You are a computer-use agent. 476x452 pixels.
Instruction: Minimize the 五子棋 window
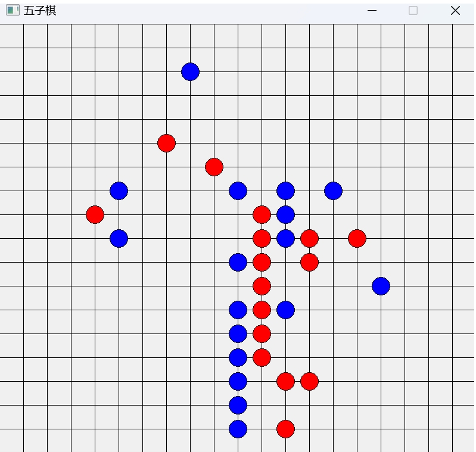372,11
